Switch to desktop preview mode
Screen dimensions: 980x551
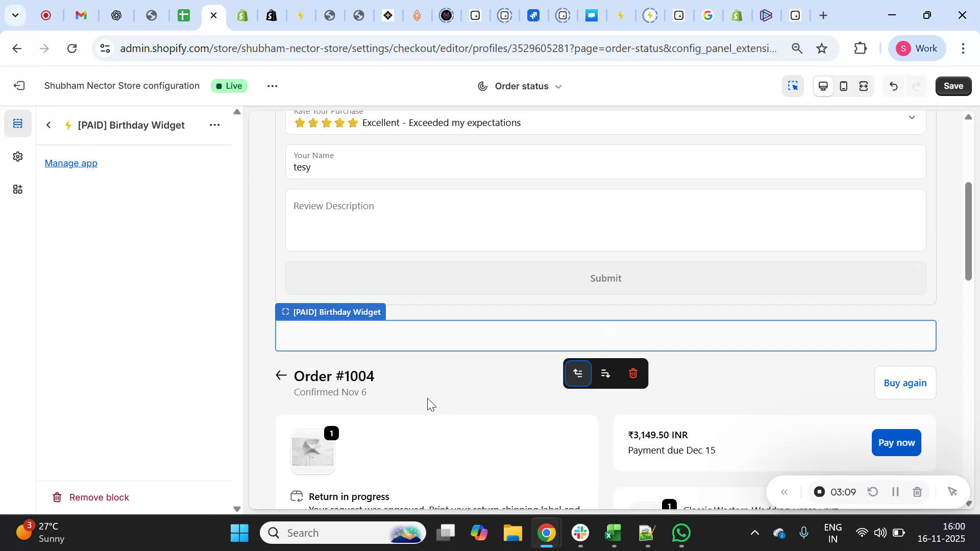pyautogui.click(x=823, y=86)
